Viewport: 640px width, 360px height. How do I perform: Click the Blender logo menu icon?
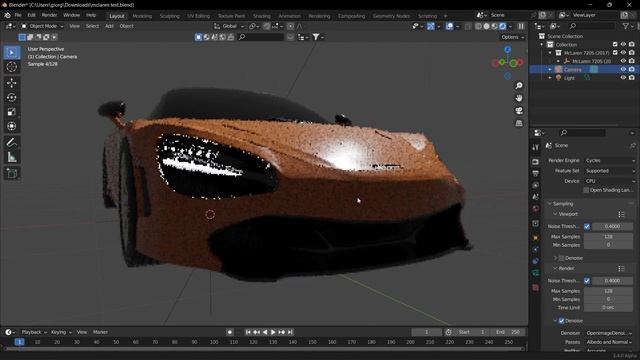[x=7, y=15]
